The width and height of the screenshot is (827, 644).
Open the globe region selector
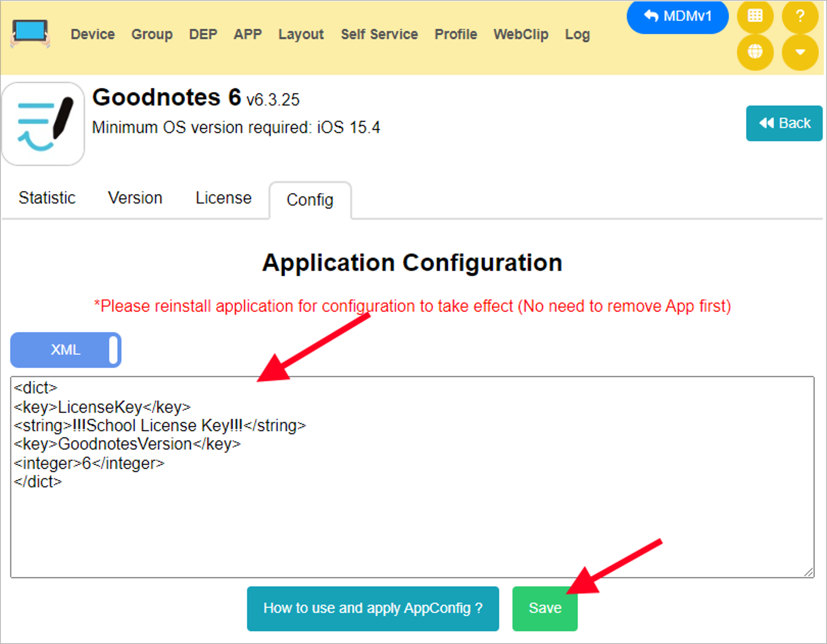coord(755,52)
